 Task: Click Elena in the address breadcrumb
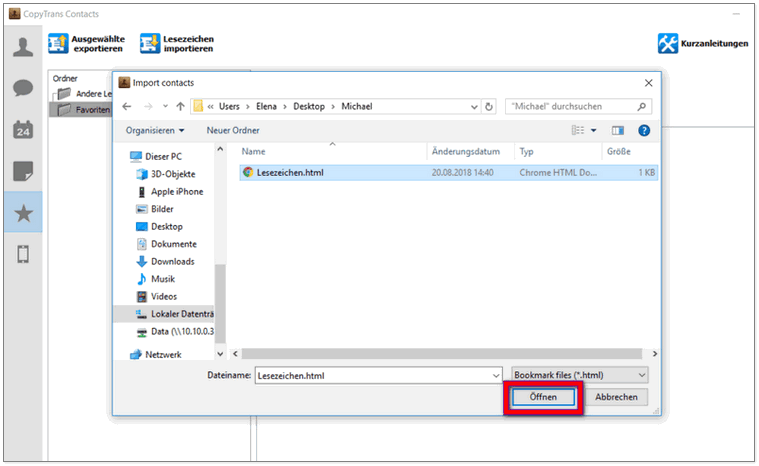[266, 106]
